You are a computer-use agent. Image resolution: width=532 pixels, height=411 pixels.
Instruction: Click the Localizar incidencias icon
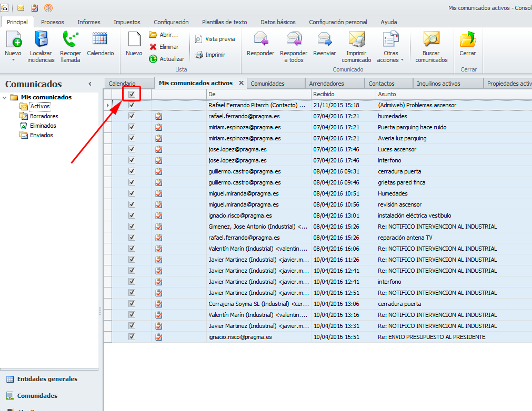point(41,39)
